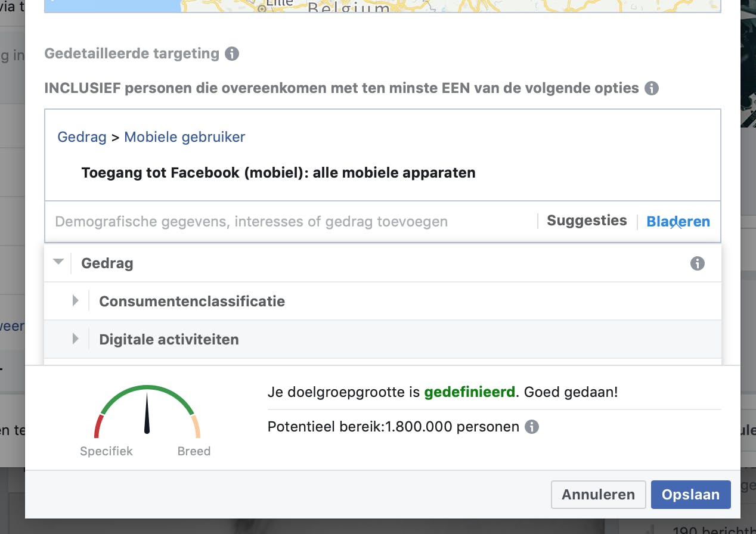Click the Gedrag label in the browse list
The image size is (756, 534).
tap(107, 263)
